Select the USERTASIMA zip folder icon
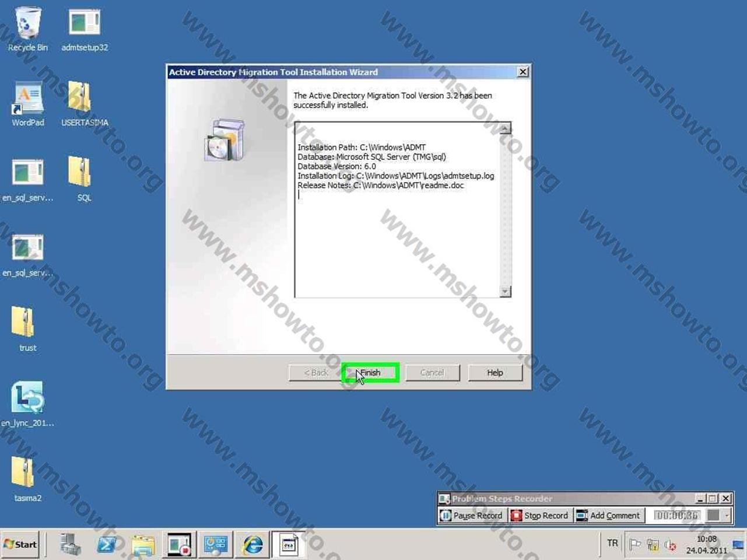 pos(85,104)
